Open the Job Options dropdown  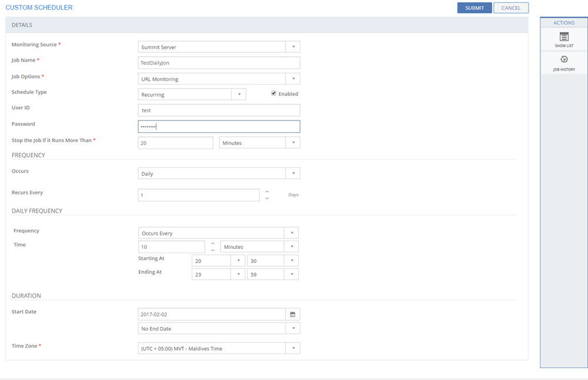(x=293, y=79)
